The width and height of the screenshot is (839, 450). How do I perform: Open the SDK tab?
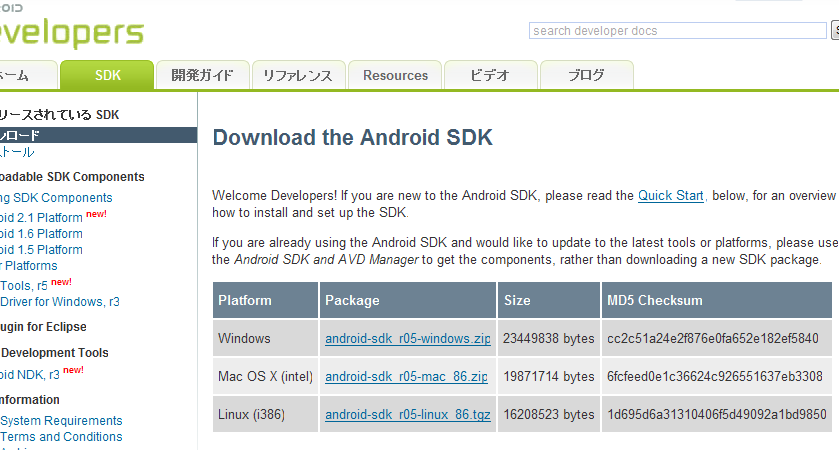point(107,75)
